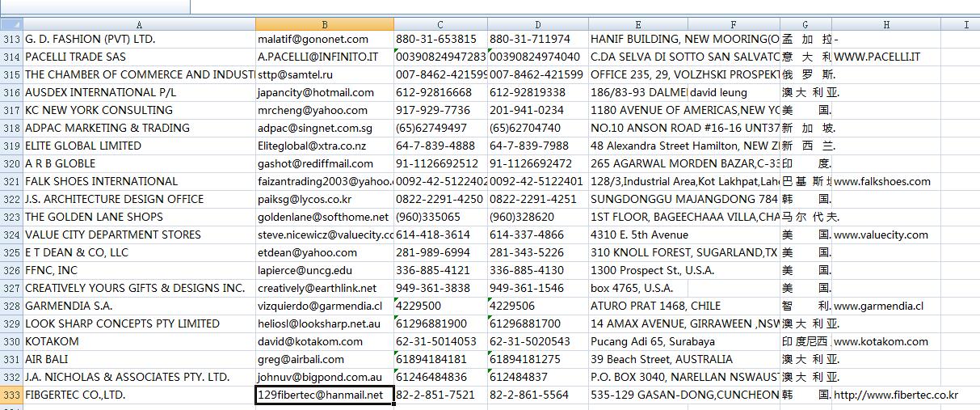Click website http://www.fibertec.co.kr
The image size is (980, 410).
pyautogui.click(x=896, y=395)
